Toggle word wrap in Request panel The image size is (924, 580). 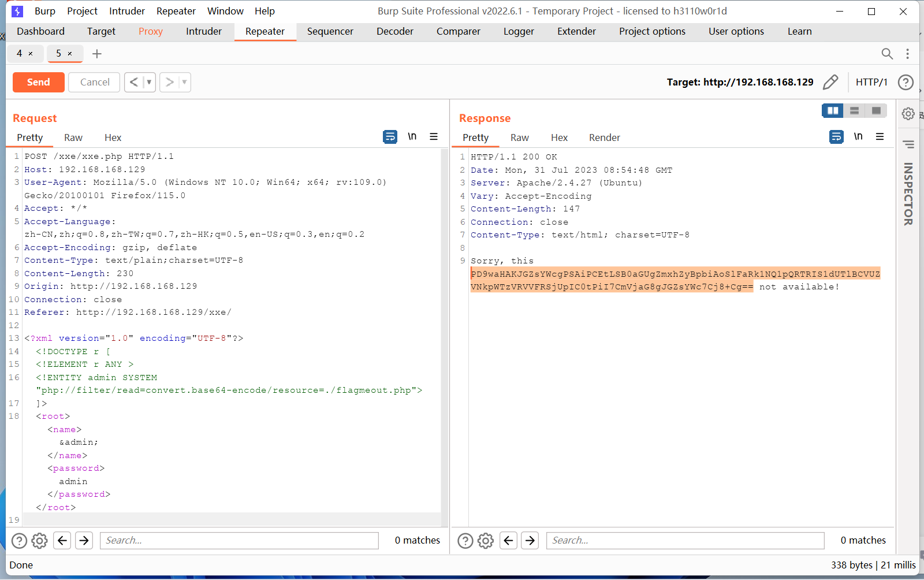(x=390, y=137)
